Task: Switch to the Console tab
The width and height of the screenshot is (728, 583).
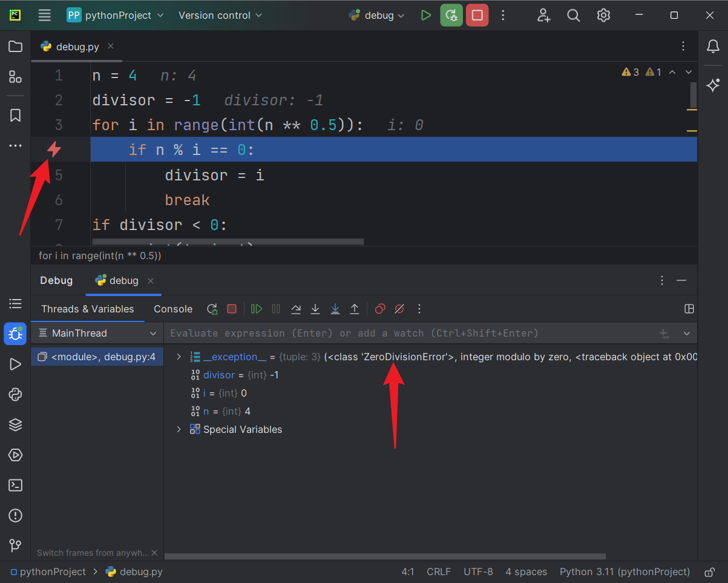Action: point(173,309)
